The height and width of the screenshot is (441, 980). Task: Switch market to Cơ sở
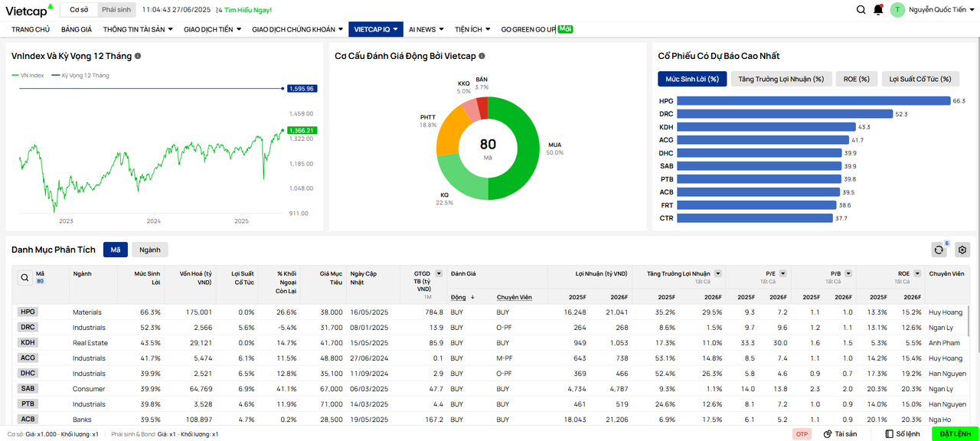pos(79,10)
